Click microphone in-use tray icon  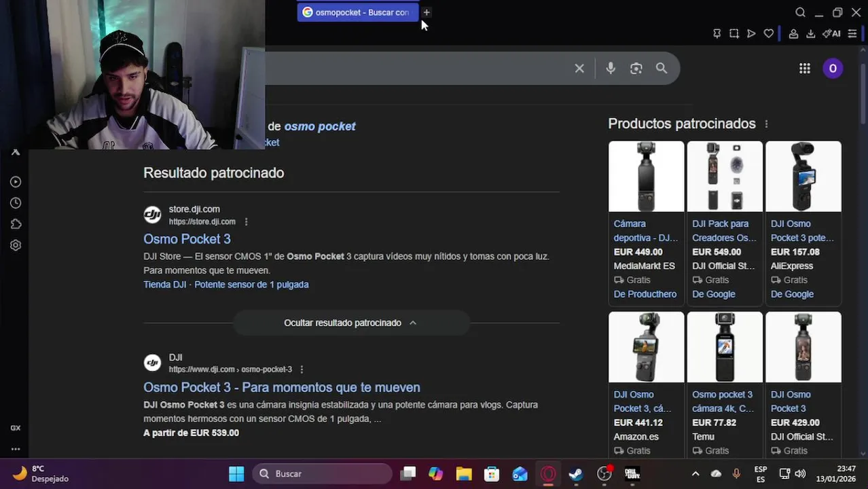point(736,473)
